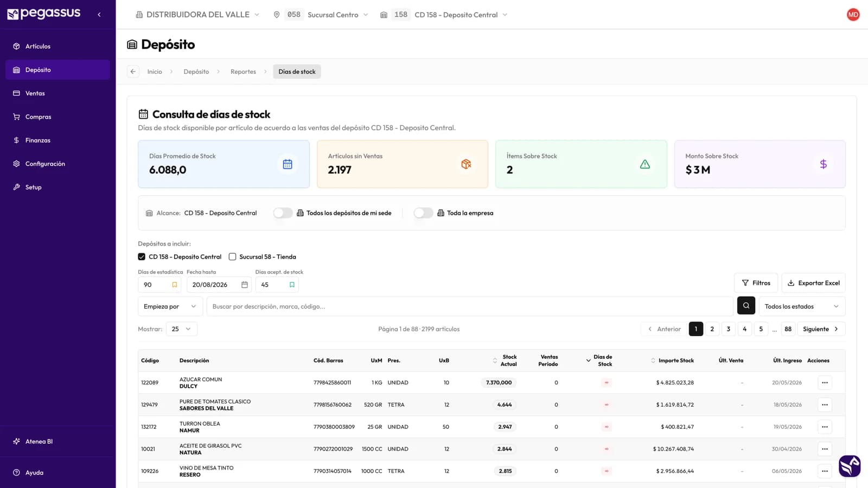The image size is (868, 488).
Task: Check Sucursal 58 - Tienda checkbox
Action: 232,257
